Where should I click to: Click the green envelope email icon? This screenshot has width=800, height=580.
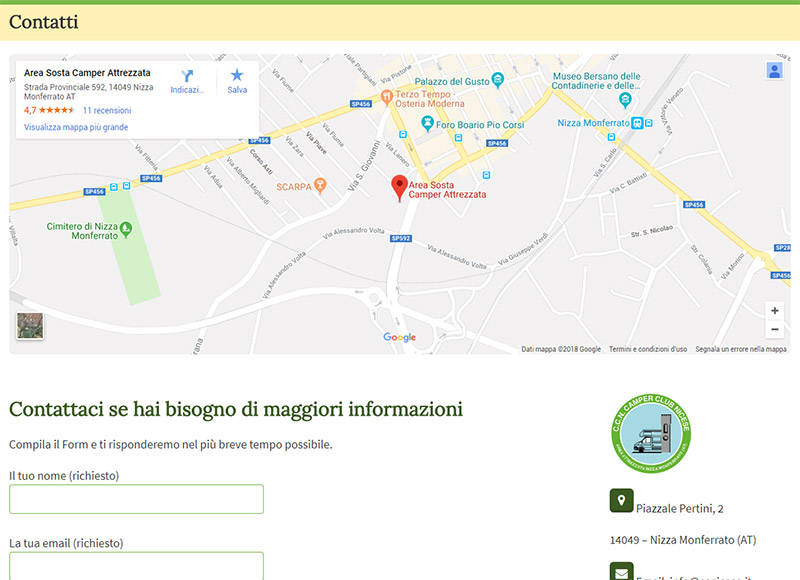(621, 572)
